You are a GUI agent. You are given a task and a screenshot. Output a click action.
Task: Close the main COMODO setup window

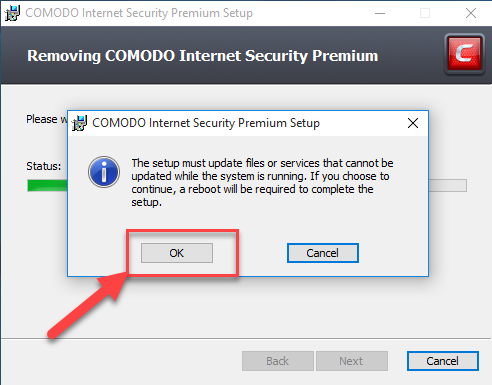click(x=471, y=13)
